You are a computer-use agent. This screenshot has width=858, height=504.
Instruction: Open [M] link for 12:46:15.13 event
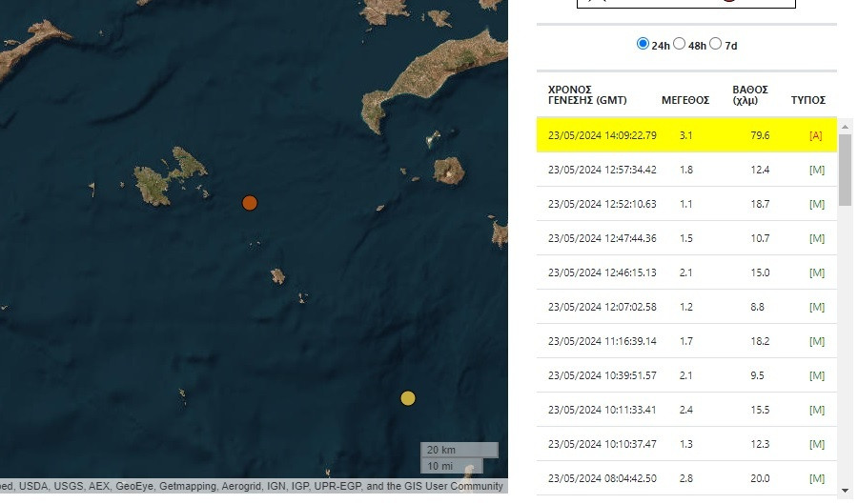(817, 272)
